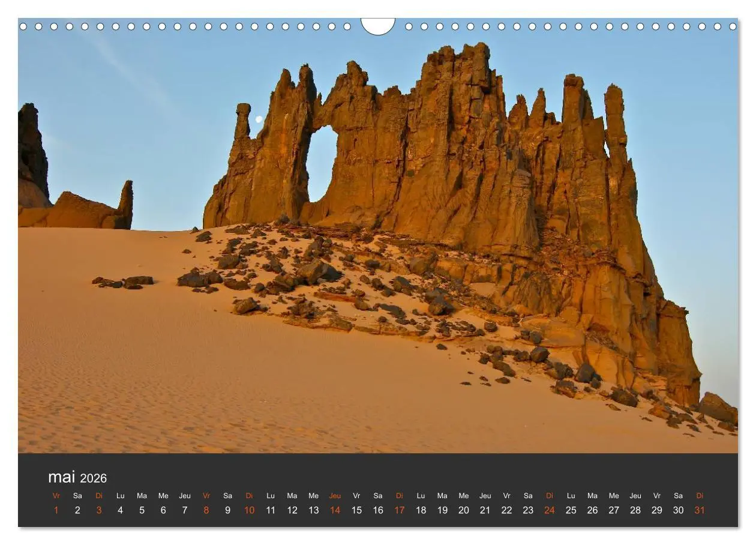The width and height of the screenshot is (756, 545).
Task: Select date 19 in the calendar strip
Action: coord(442,510)
